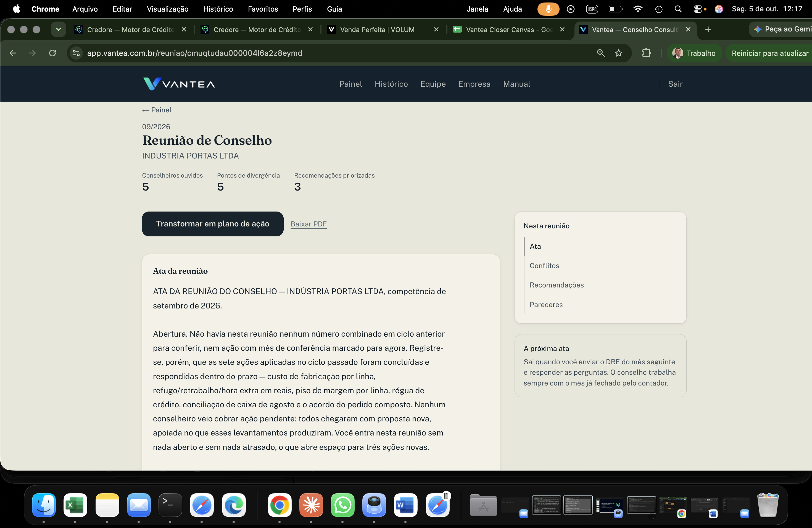This screenshot has height=528, width=812.
Task: Open the Trabalho profile menu
Action: point(694,53)
